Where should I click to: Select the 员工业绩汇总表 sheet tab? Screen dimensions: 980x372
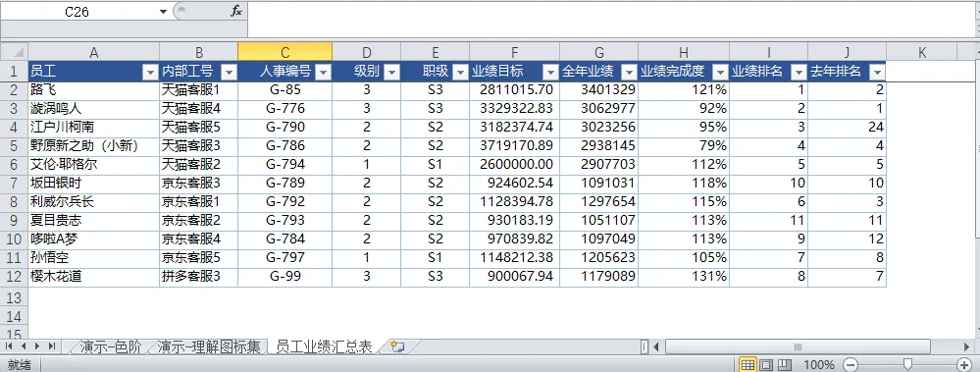click(x=325, y=346)
